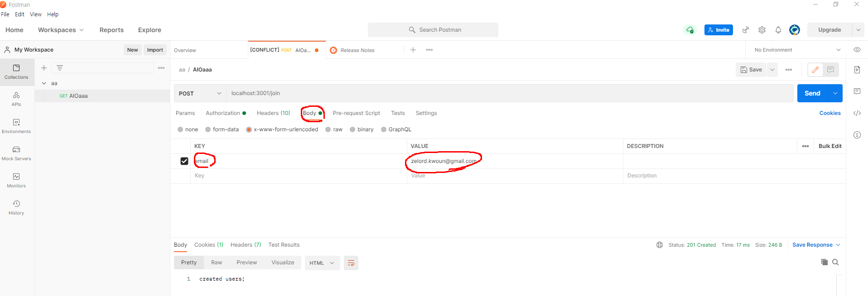Open the Environments sidebar panel

[16, 126]
